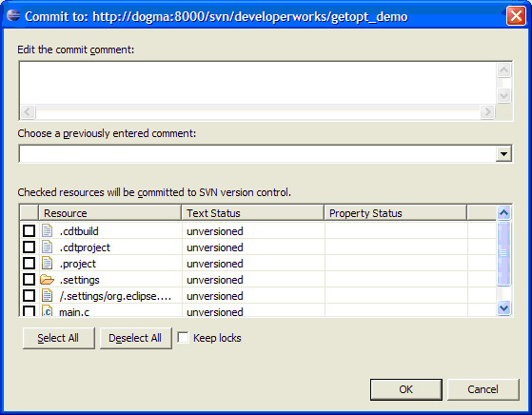This screenshot has height=415, width=532.
Task: Click the resource list scroll-down arrow
Action: tap(503, 308)
